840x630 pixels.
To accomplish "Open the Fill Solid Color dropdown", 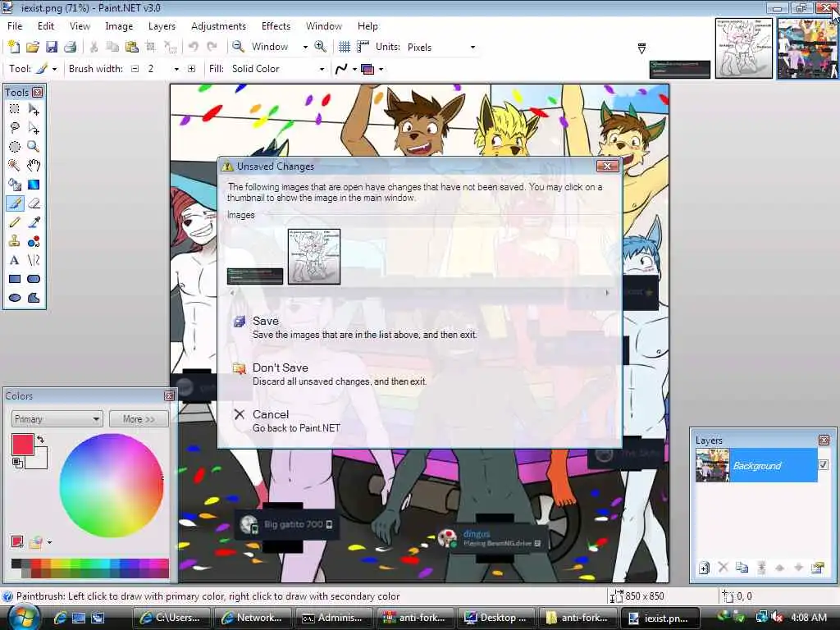I will 322,69.
